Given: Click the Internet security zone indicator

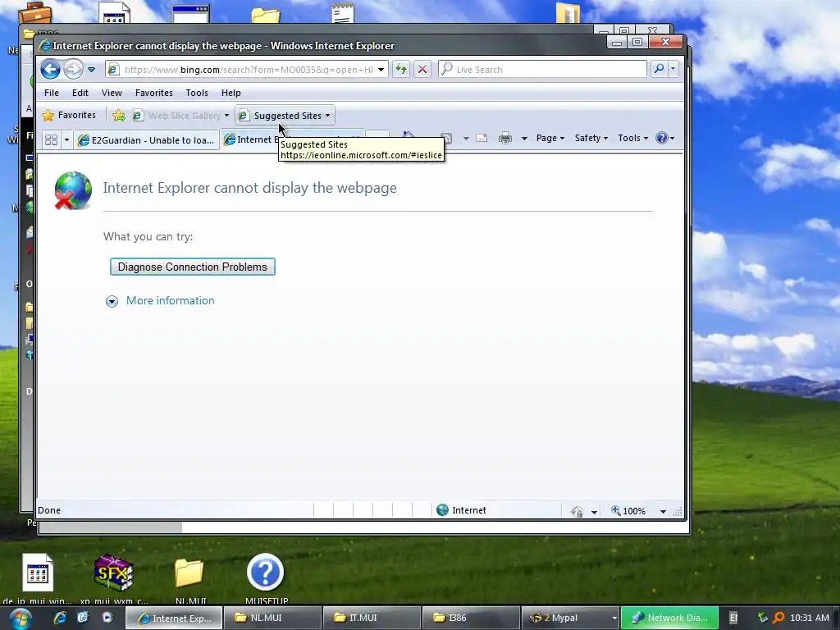Looking at the screenshot, I should pyautogui.click(x=461, y=510).
